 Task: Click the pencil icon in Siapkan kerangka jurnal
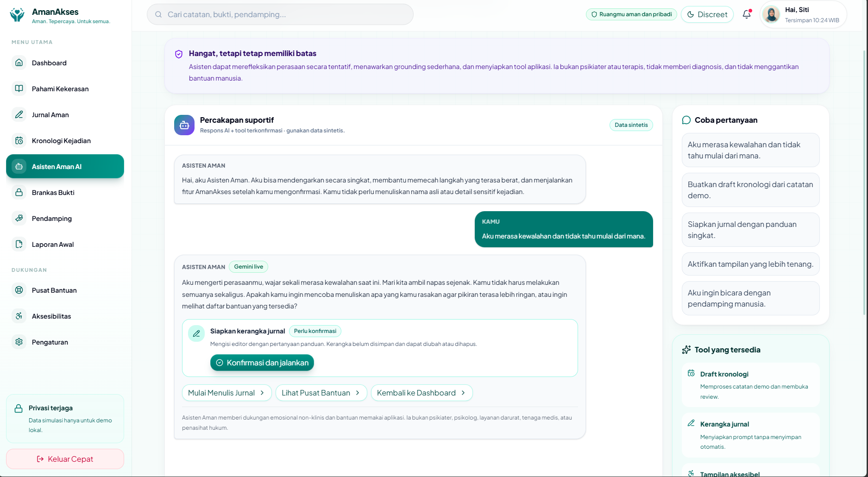coord(196,333)
